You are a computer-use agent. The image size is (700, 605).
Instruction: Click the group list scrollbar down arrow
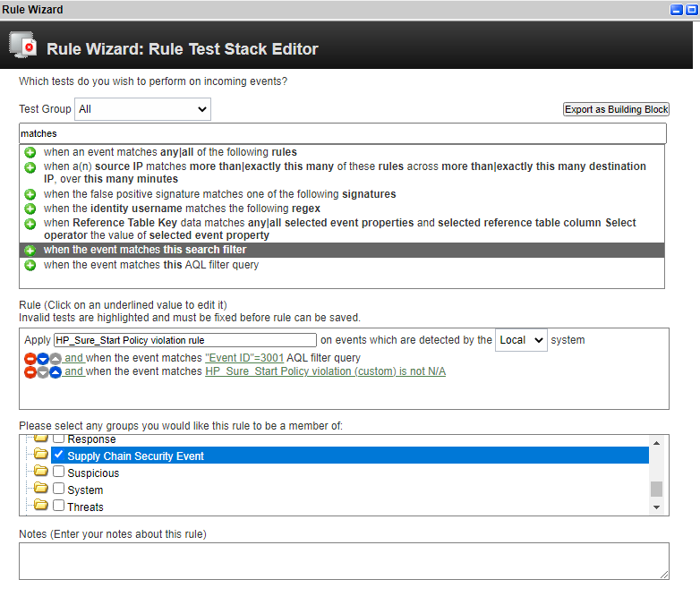tap(656, 507)
